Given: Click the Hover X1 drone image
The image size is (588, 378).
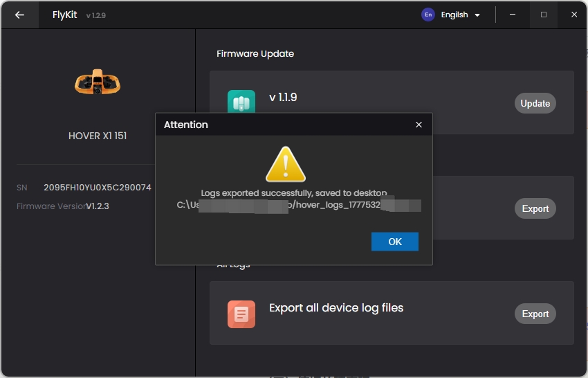Looking at the screenshot, I should point(98,82).
